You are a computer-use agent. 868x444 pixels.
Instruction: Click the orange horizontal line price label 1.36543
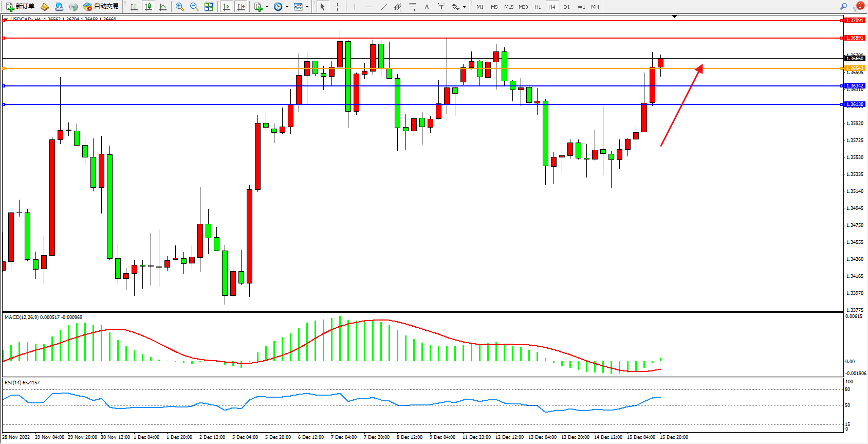tap(855, 68)
